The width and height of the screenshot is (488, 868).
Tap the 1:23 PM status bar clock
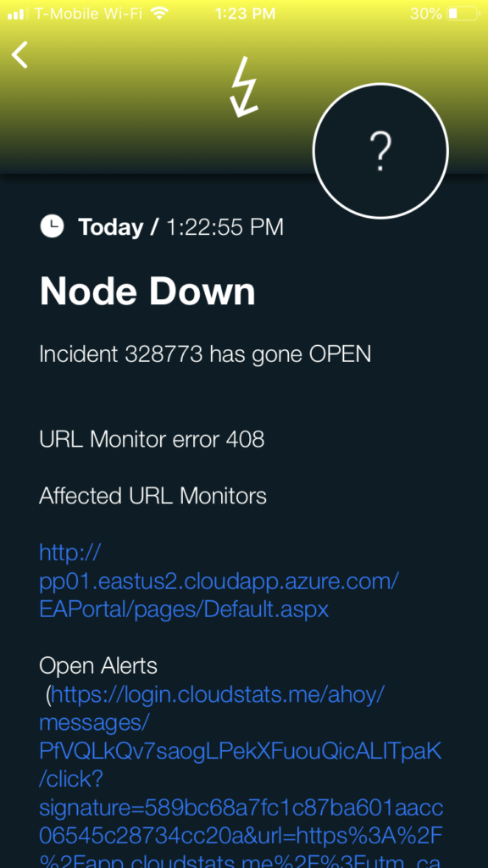tap(244, 14)
